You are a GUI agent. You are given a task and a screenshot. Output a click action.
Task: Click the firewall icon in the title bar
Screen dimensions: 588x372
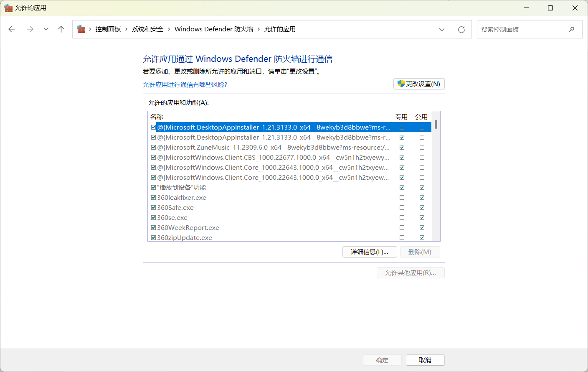(x=9, y=8)
